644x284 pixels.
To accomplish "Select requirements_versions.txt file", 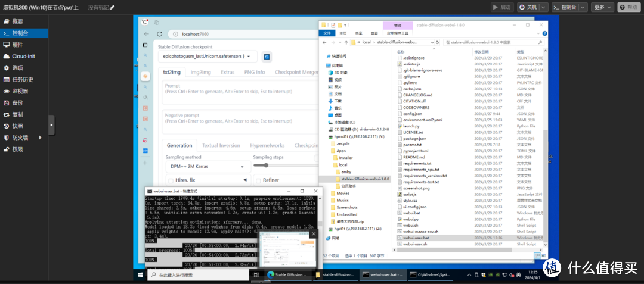I will tap(425, 176).
